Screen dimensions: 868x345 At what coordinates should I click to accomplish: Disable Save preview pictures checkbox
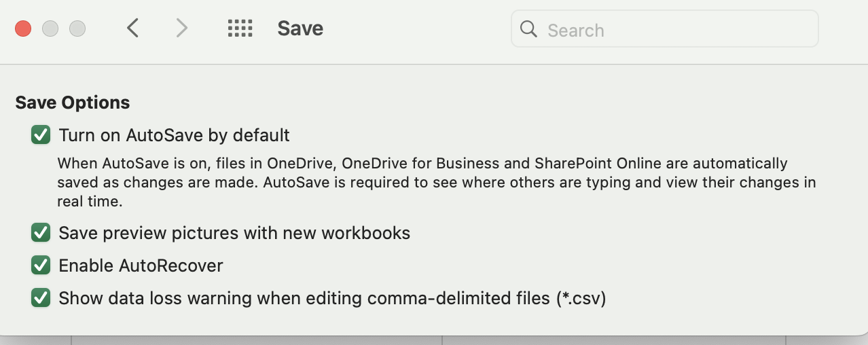tap(41, 233)
